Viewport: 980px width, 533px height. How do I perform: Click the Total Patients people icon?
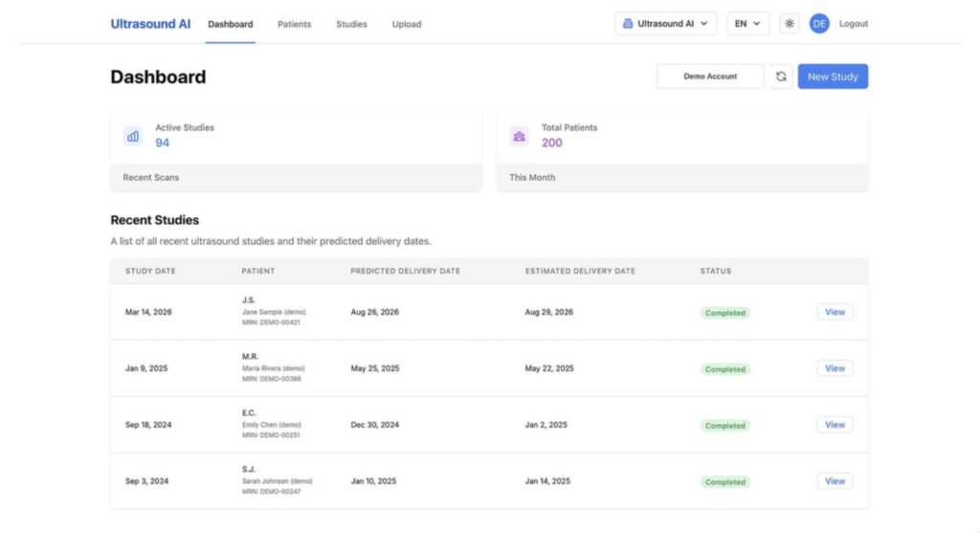[519, 136]
